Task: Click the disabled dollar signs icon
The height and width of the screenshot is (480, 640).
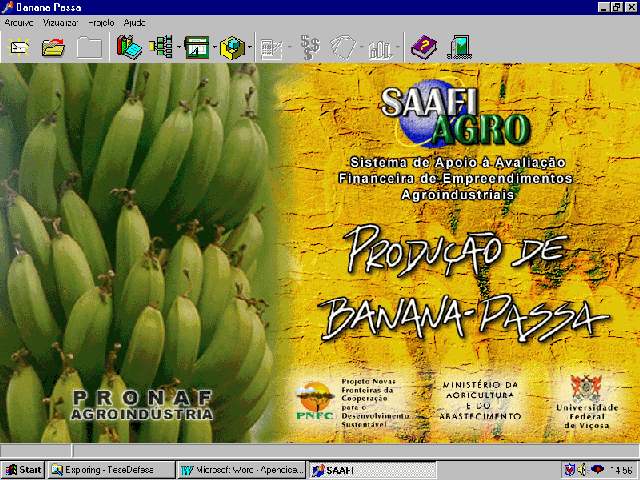Action: pos(310,47)
